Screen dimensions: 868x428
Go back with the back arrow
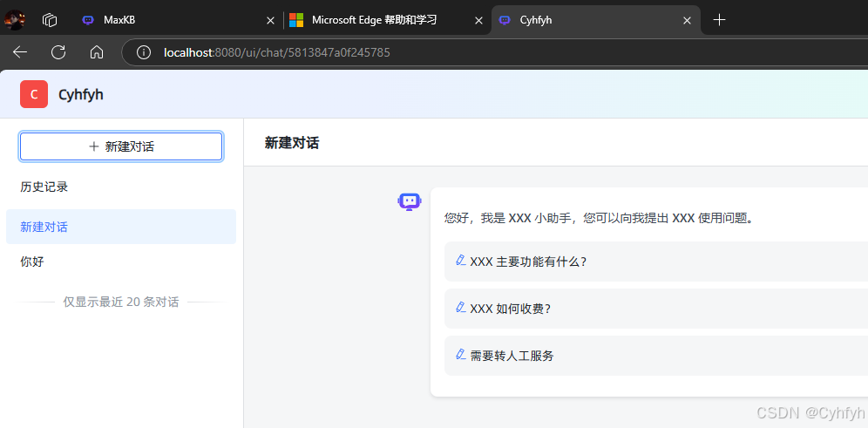(x=20, y=52)
